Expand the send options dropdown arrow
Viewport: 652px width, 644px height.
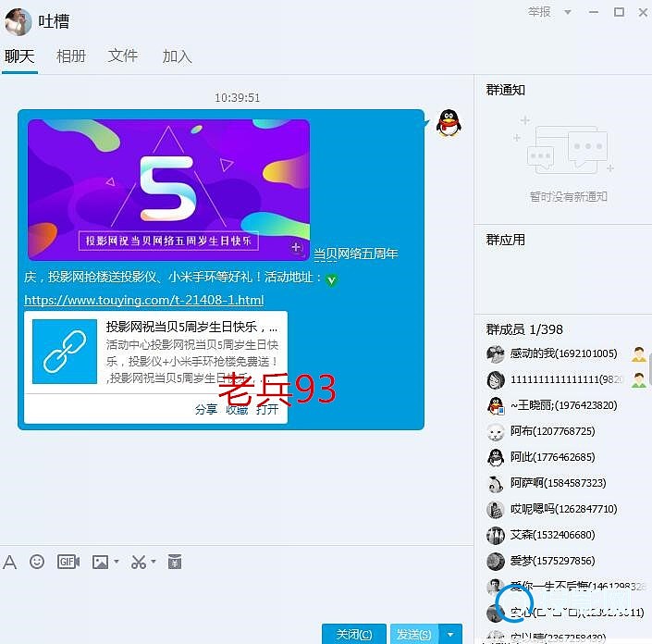pos(450,634)
